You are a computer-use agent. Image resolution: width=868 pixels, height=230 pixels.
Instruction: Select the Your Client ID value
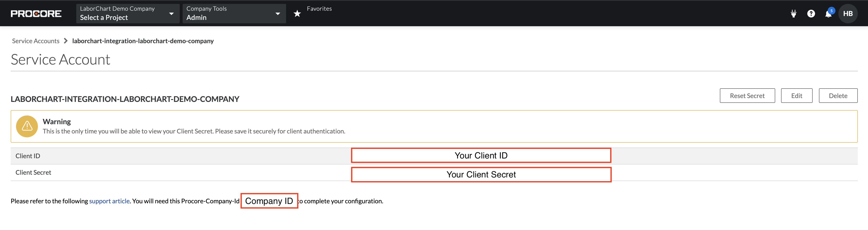pos(481,156)
